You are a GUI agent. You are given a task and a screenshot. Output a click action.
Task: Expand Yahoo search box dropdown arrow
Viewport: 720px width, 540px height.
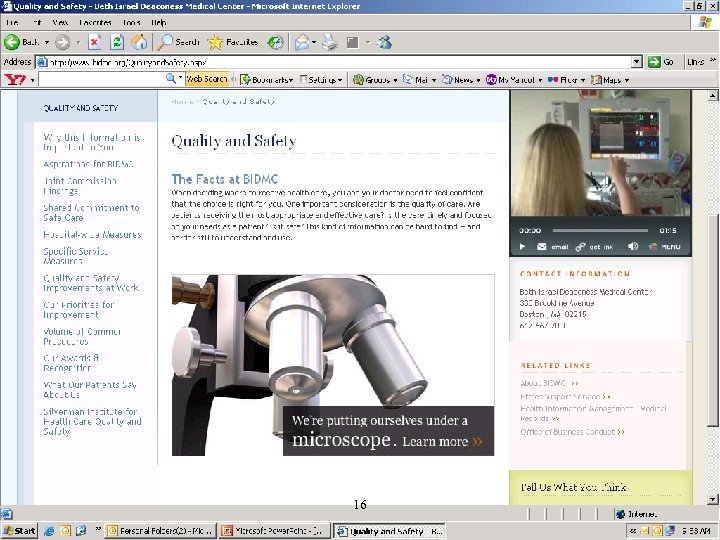tap(180, 78)
